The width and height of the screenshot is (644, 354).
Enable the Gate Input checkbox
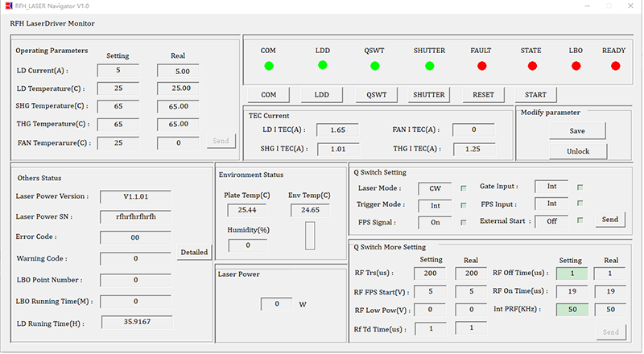click(580, 187)
